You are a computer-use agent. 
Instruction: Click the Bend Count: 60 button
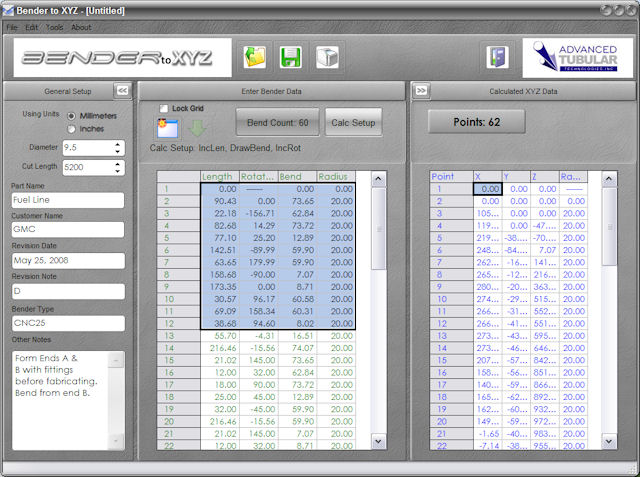(x=277, y=123)
